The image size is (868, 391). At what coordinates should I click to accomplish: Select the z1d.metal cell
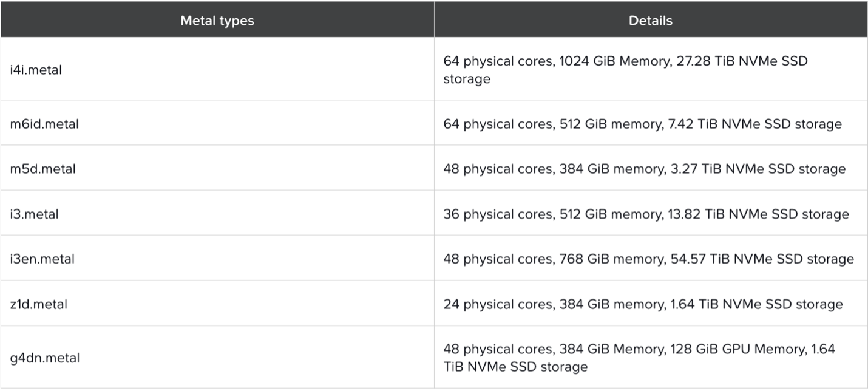38,304
